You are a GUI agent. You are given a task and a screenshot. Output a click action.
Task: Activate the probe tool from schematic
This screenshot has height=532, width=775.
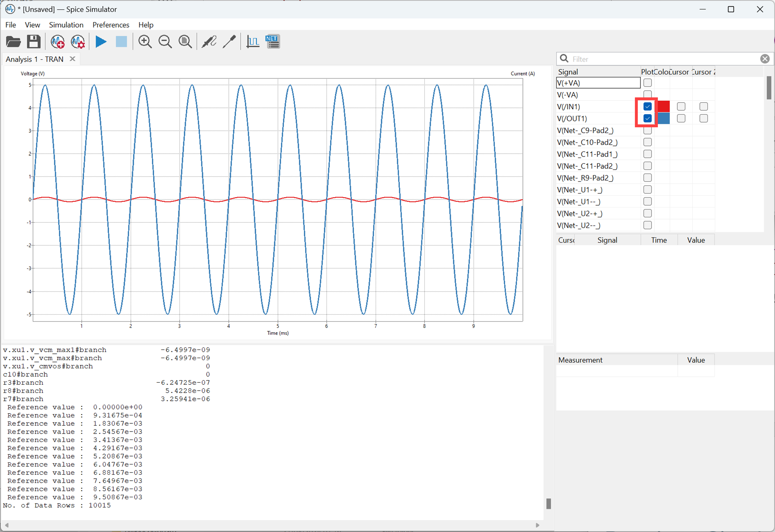click(x=209, y=42)
